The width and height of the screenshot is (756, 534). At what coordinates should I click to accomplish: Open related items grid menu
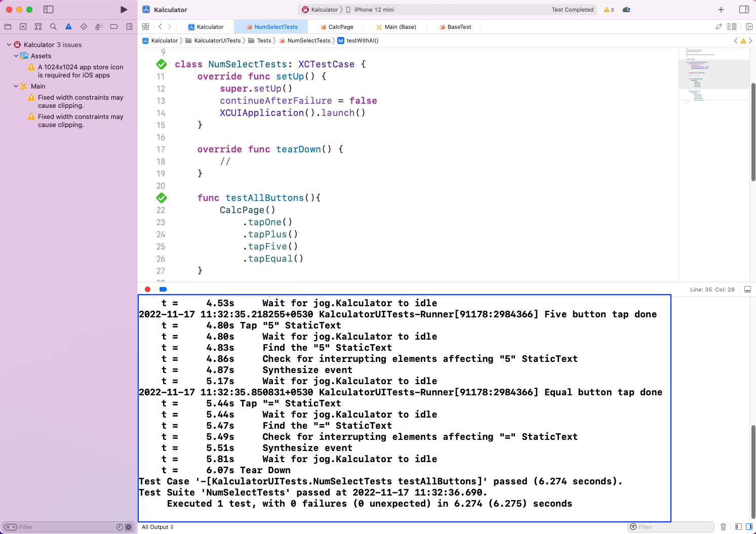[x=146, y=27]
